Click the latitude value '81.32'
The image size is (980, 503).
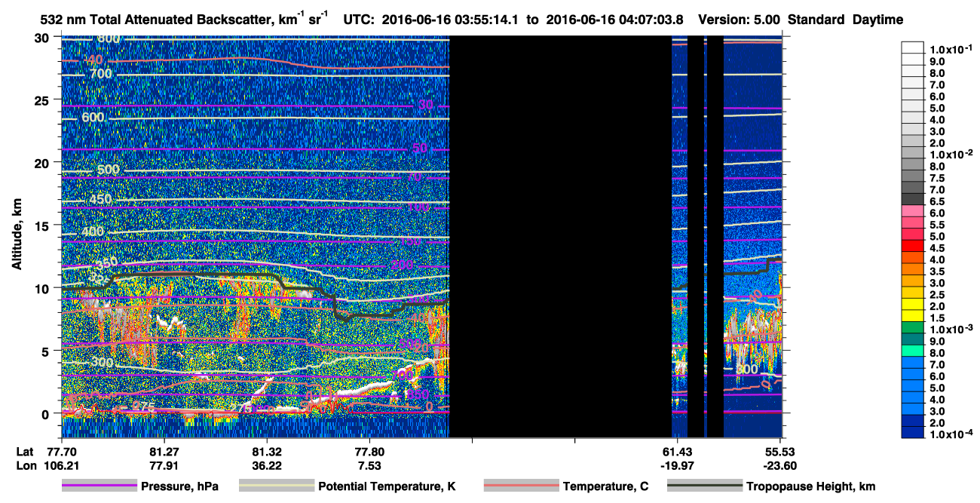tap(266, 451)
